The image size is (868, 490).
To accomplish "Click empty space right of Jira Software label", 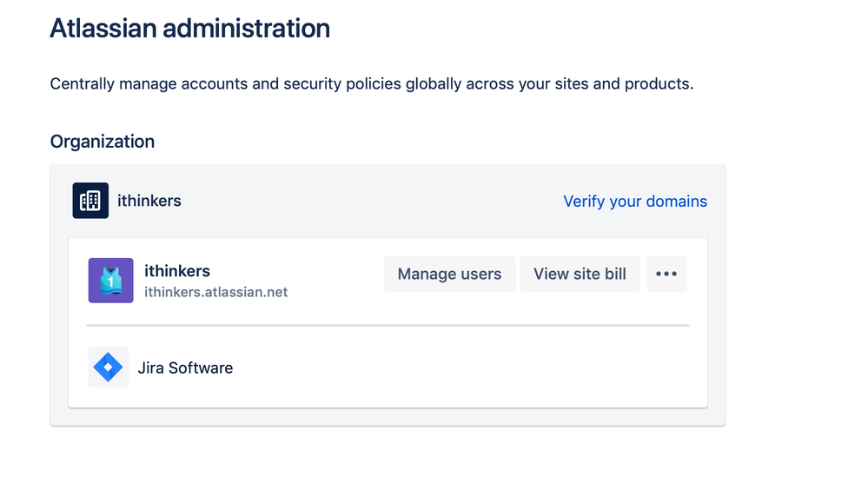I will pos(469,368).
